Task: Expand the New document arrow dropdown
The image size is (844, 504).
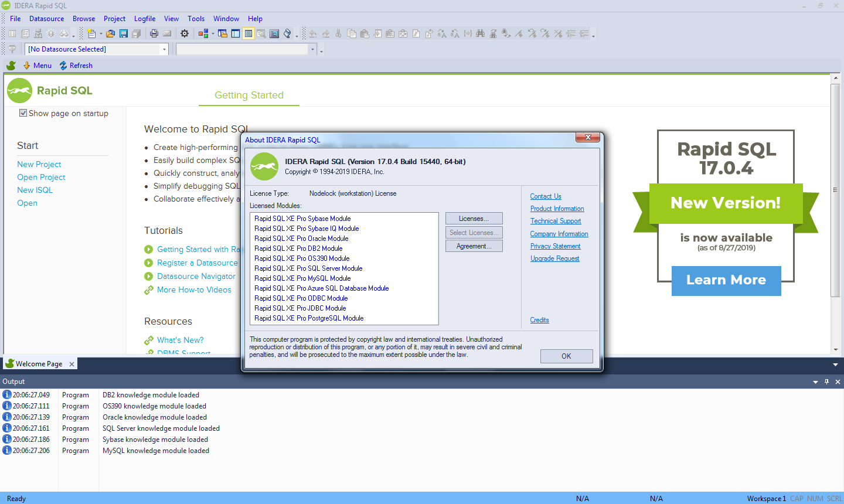Action: click(101, 33)
